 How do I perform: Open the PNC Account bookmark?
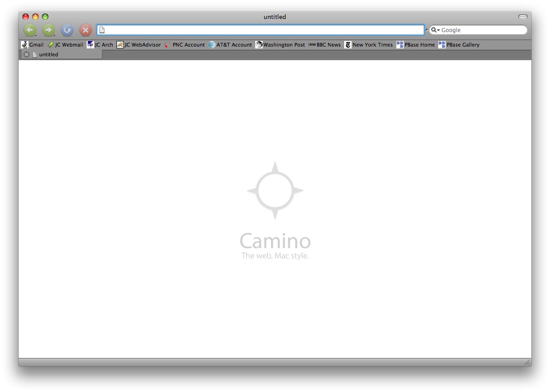point(184,45)
